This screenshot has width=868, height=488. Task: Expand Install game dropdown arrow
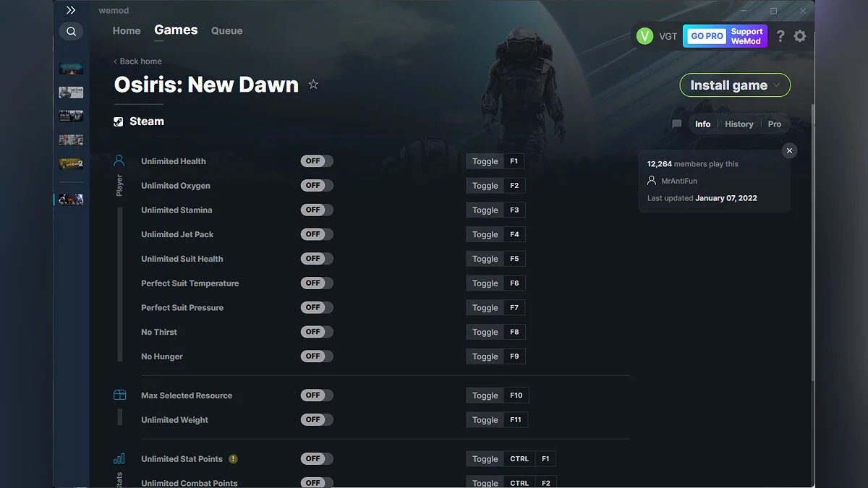777,85
